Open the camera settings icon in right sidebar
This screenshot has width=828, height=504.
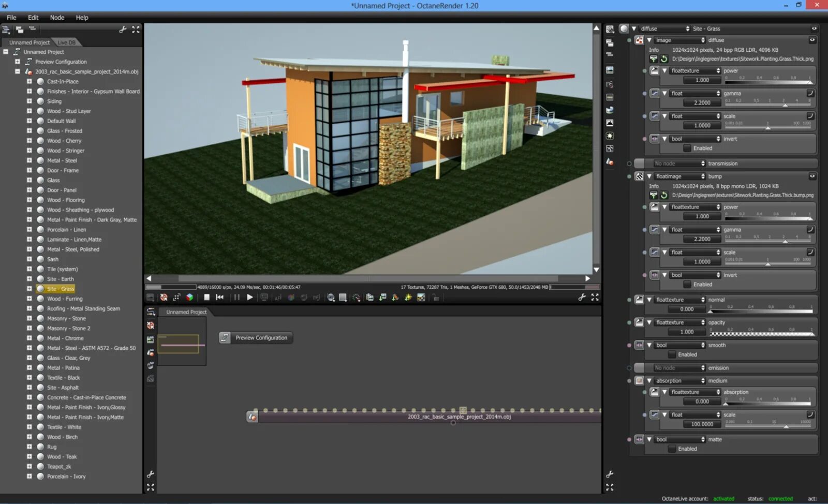(x=610, y=84)
